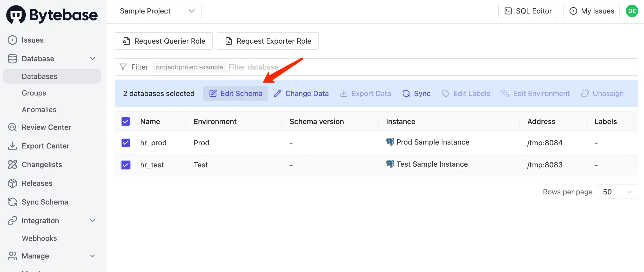Uncheck the hr_prod row checkbox

(x=126, y=143)
